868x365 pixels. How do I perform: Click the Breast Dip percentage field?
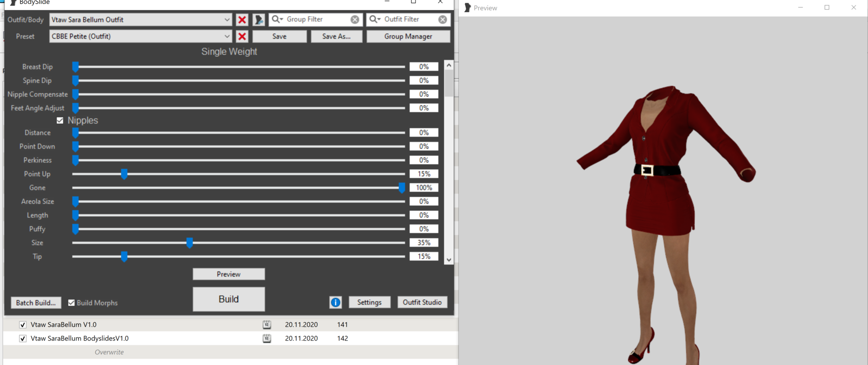(x=424, y=66)
